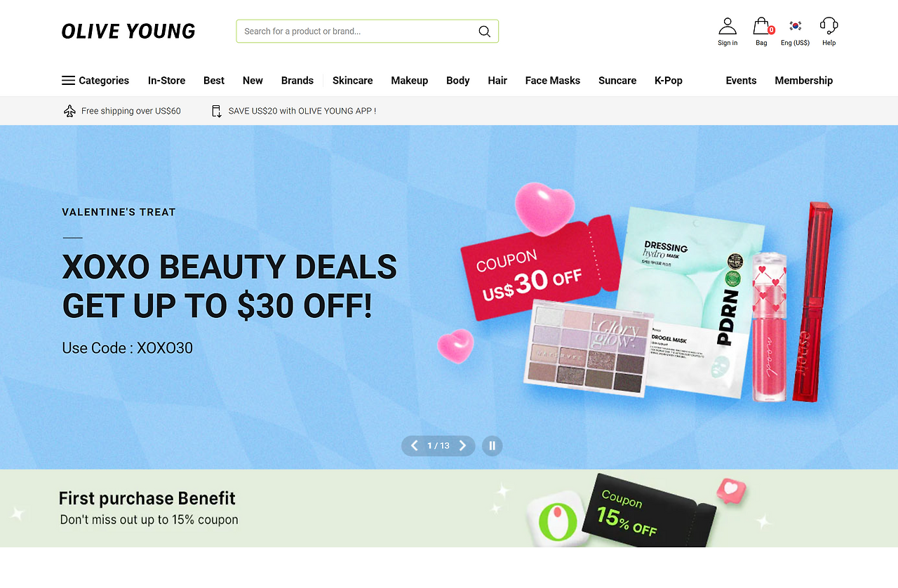Go to the Membership page
The height and width of the screenshot is (588, 898).
point(804,81)
